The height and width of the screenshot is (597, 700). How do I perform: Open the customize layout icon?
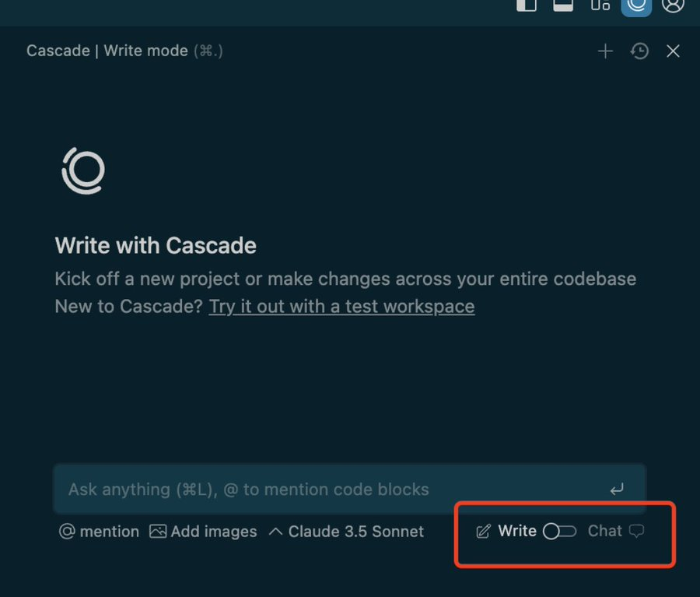600,5
